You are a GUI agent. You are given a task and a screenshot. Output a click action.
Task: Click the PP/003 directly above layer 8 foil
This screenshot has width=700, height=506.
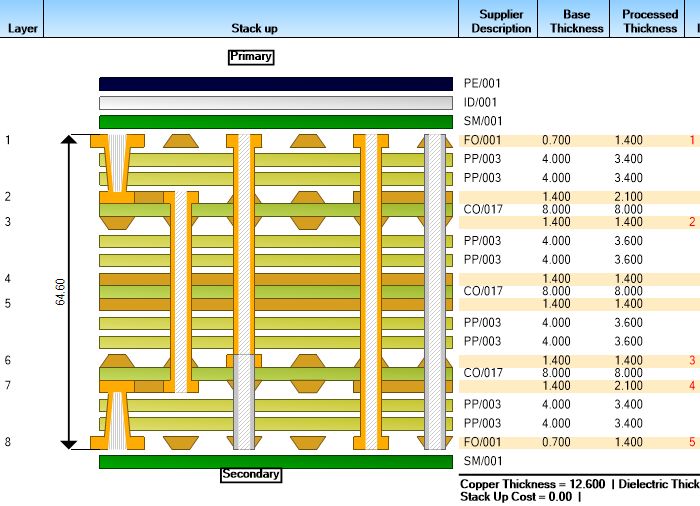coord(483,423)
